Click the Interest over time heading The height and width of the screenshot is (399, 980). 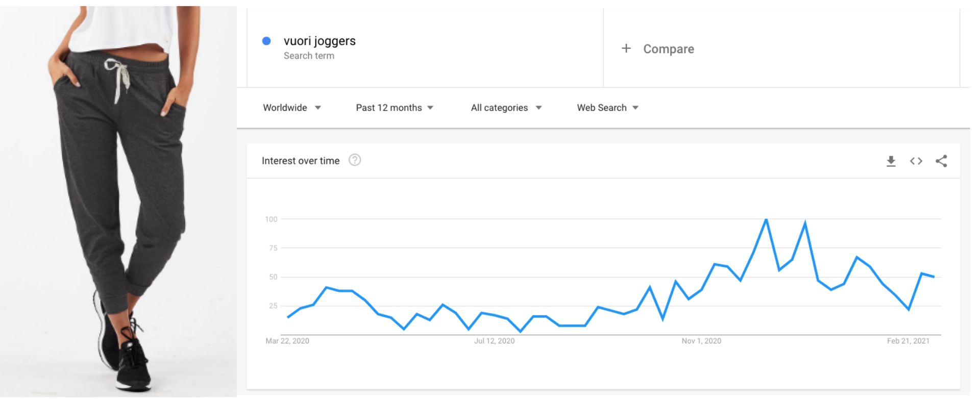coord(301,161)
